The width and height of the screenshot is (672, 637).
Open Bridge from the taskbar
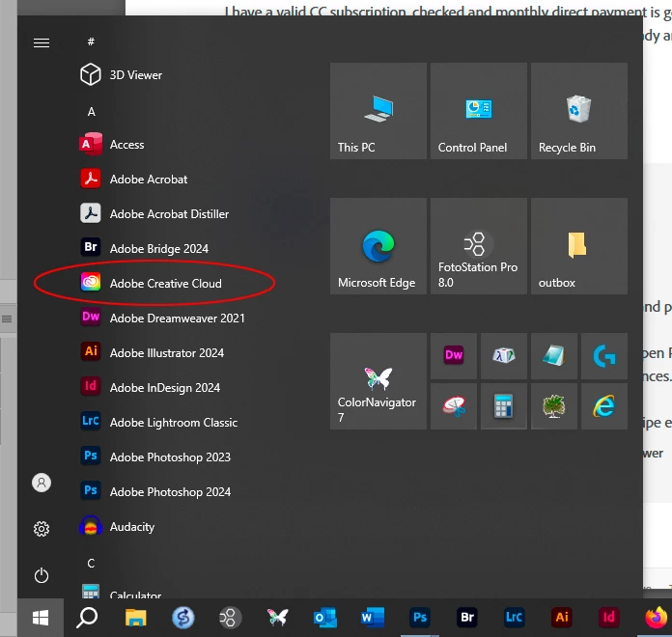tap(467, 618)
